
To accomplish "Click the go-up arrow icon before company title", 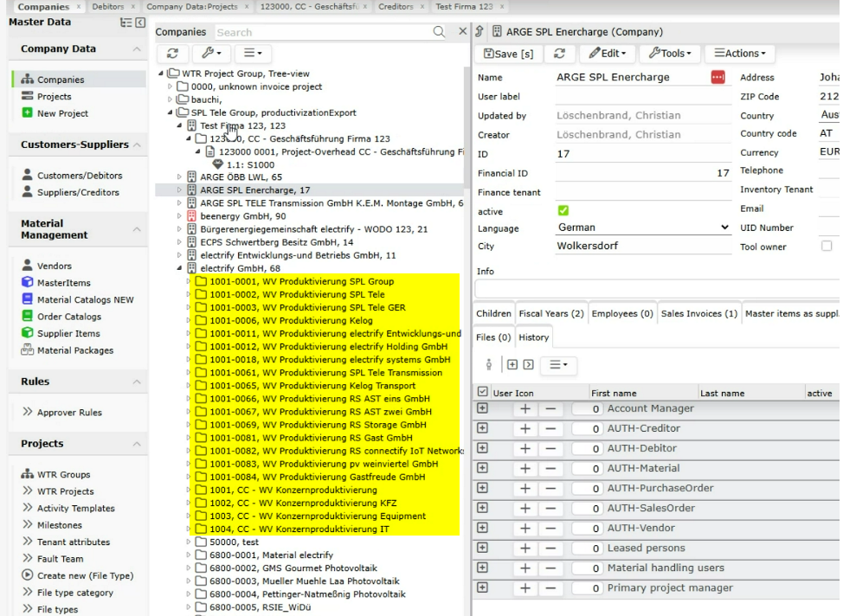I will coord(479,32).
